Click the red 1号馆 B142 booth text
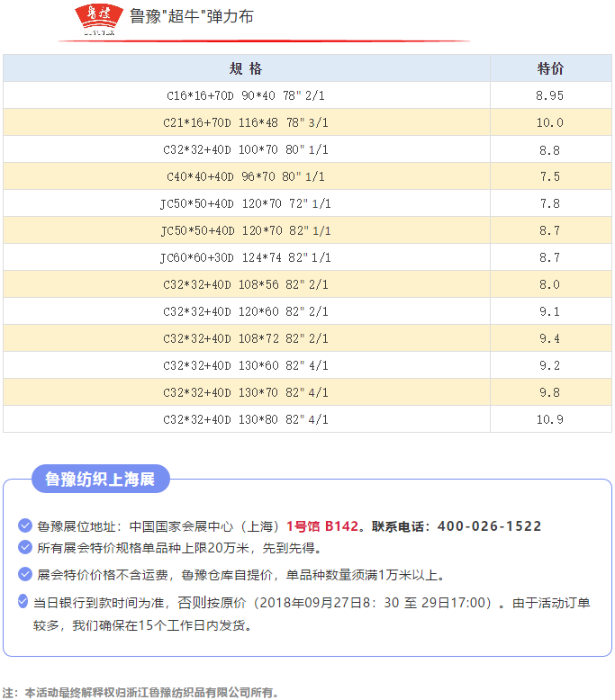Image resolution: width=615 pixels, height=700 pixels. click(x=322, y=526)
